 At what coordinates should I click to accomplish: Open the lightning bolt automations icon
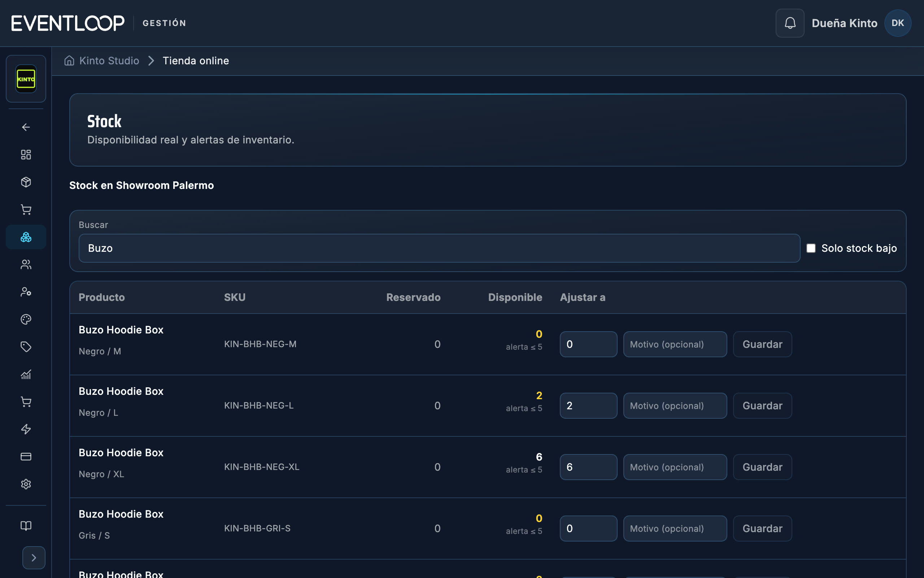coord(26,429)
